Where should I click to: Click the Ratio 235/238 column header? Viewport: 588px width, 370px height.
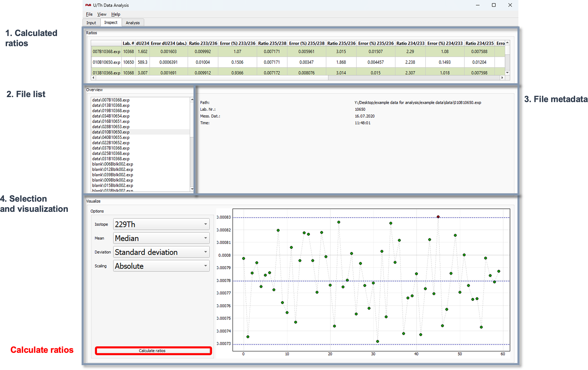(x=272, y=43)
